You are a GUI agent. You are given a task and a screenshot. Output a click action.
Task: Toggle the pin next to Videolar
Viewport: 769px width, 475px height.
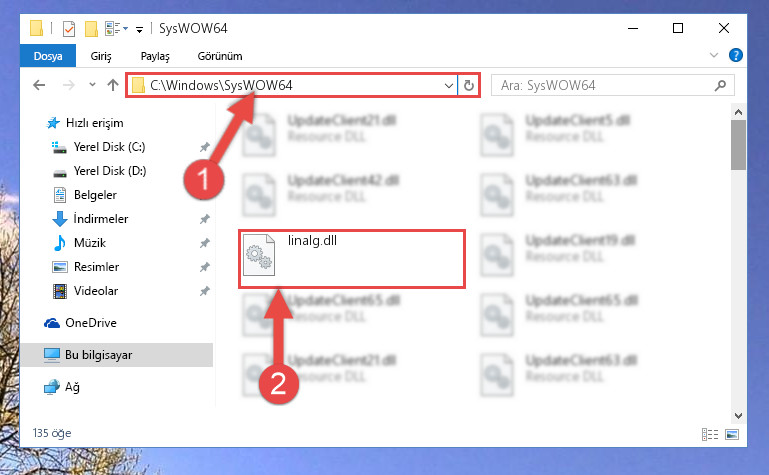click(205, 291)
